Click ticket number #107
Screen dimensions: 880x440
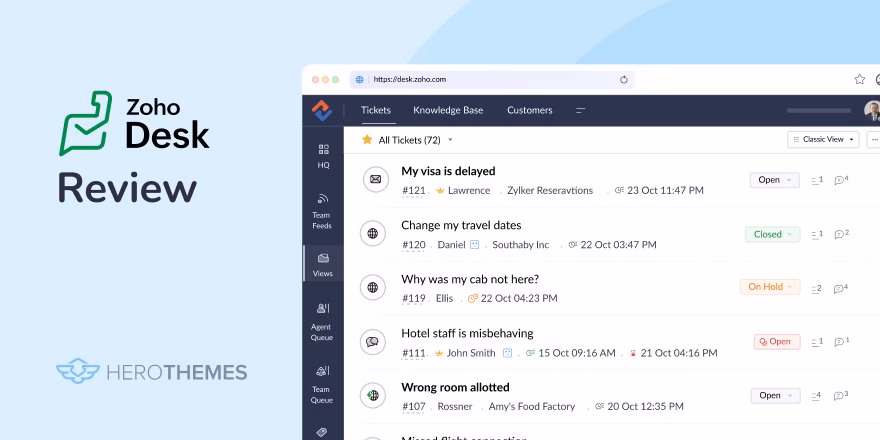pos(414,406)
